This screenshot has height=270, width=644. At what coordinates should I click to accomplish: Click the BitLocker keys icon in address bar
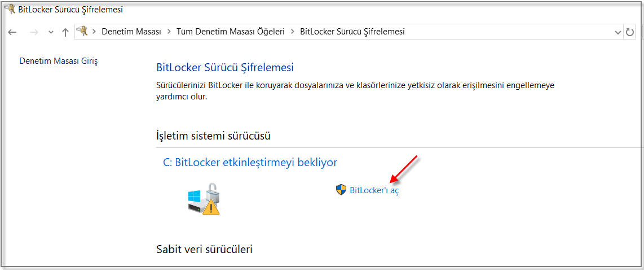83,32
